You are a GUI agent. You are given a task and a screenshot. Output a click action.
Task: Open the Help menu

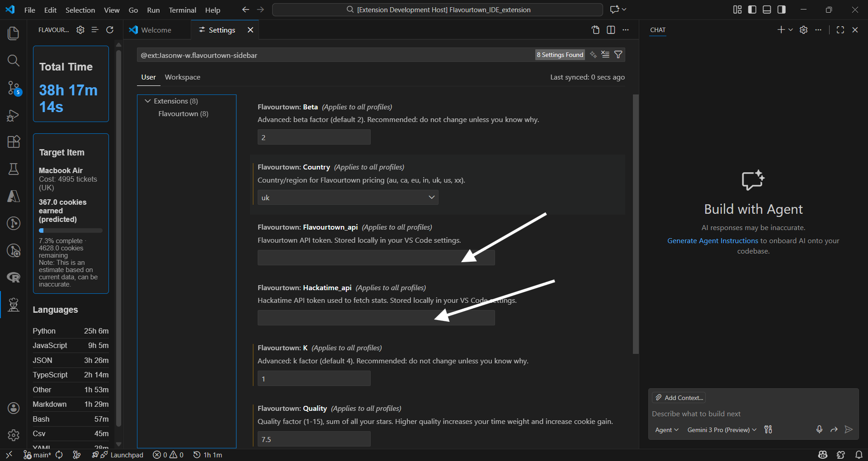(212, 10)
